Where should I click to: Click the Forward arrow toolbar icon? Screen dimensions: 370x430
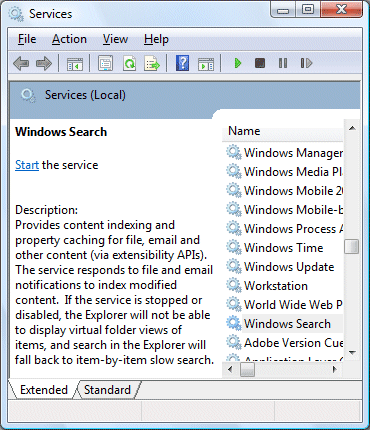tap(44, 63)
